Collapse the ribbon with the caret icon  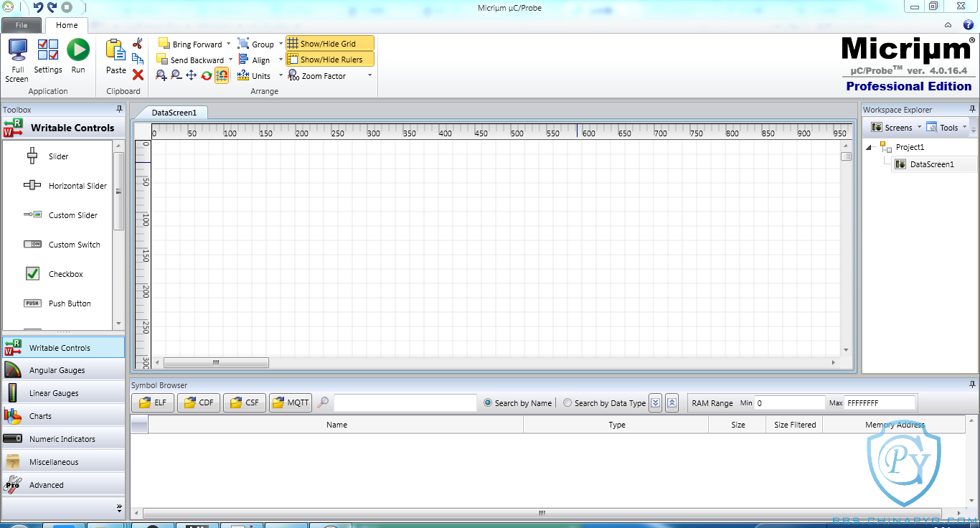948,24
